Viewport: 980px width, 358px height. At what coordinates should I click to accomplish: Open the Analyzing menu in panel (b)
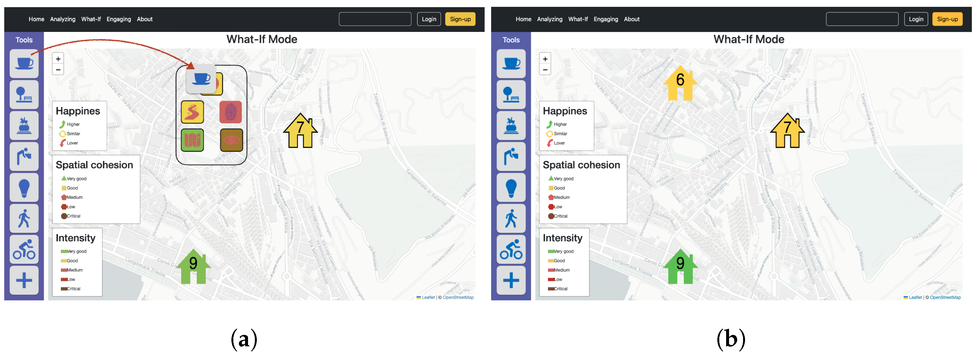(549, 19)
